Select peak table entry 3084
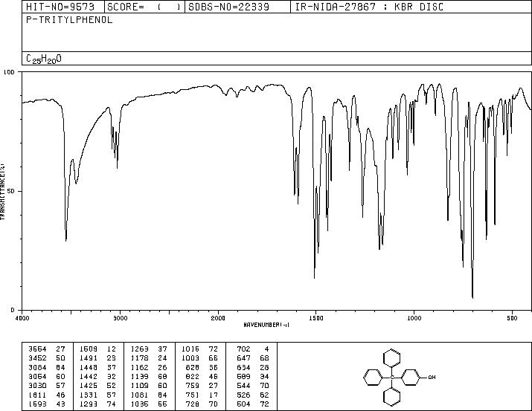Screen dimensions: 532x411 37,367
